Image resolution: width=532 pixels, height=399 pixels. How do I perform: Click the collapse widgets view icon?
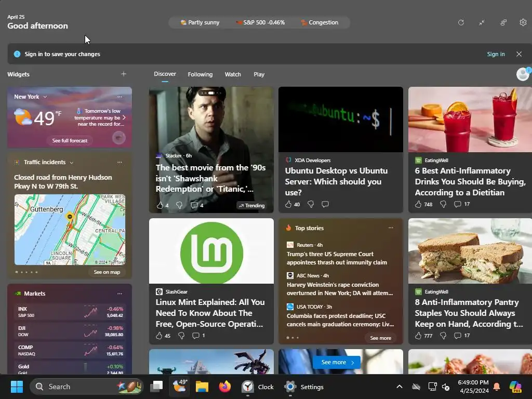[x=482, y=22]
